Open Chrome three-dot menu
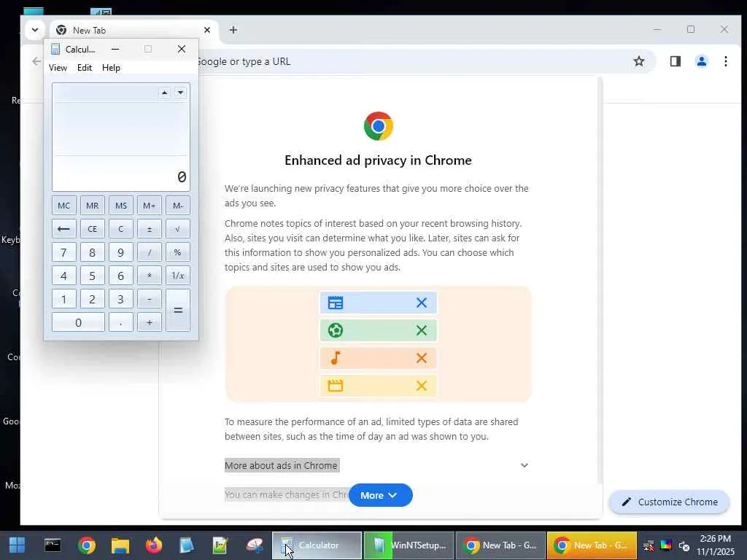The height and width of the screenshot is (560, 747). pos(725,61)
